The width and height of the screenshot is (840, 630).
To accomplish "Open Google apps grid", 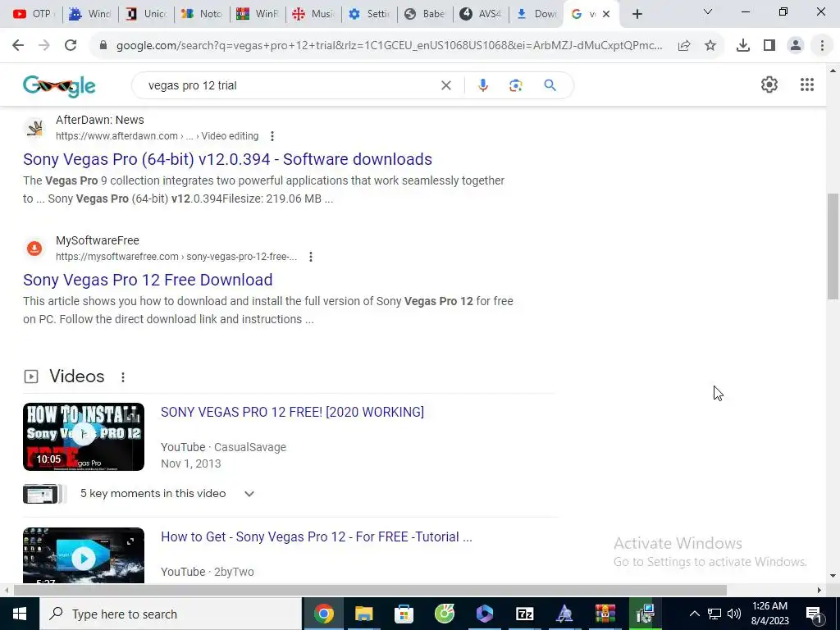I will [x=807, y=84].
